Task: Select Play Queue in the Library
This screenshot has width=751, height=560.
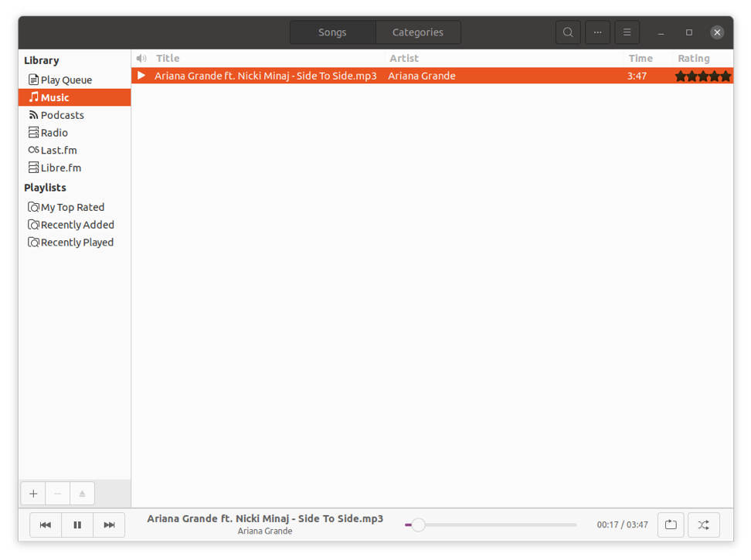Action: [75, 80]
